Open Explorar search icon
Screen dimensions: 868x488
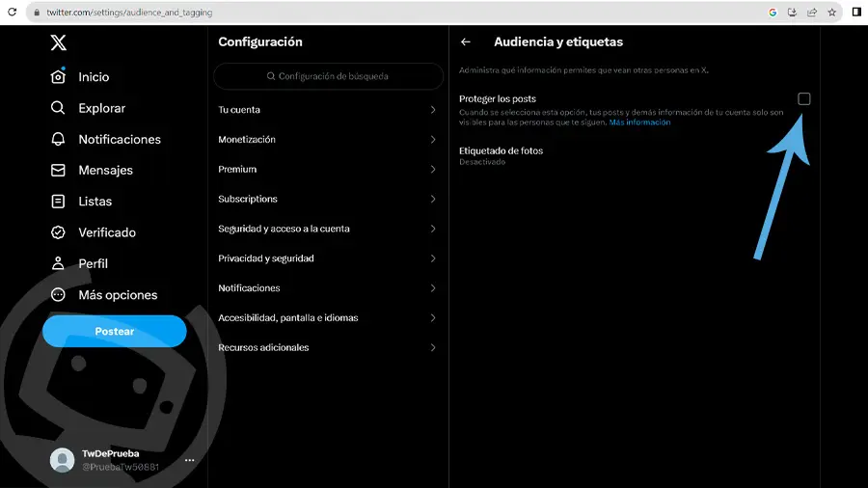58,108
